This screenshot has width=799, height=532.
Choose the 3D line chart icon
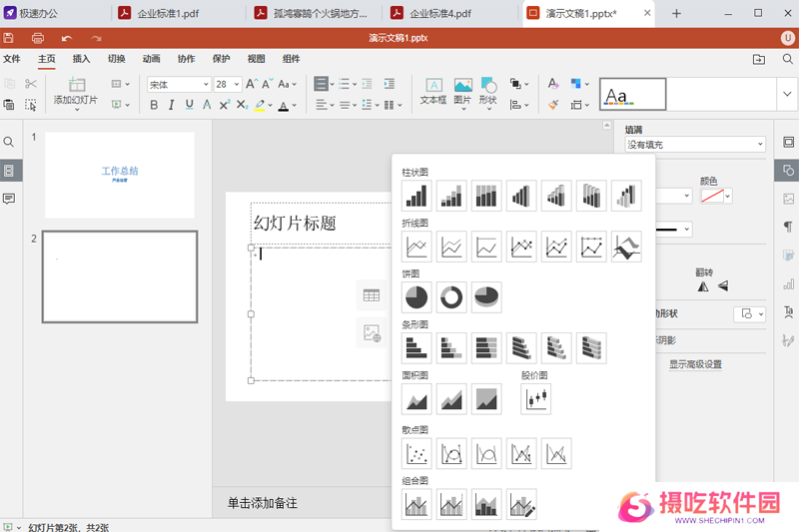tap(626, 247)
